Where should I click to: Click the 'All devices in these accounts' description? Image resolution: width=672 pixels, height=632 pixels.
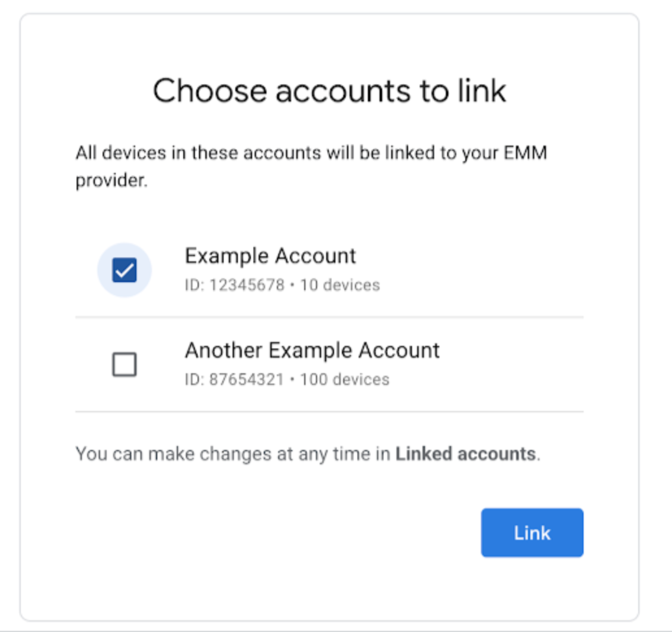click(312, 153)
